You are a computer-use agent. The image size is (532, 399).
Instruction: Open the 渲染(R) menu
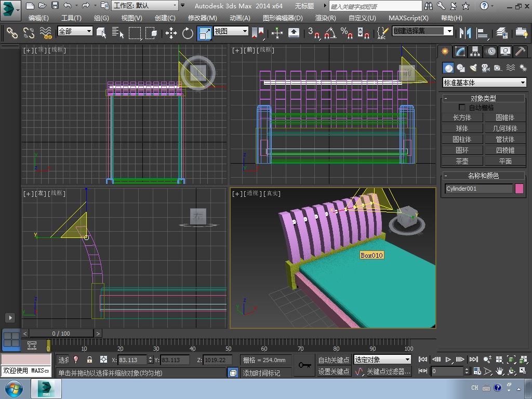point(325,18)
